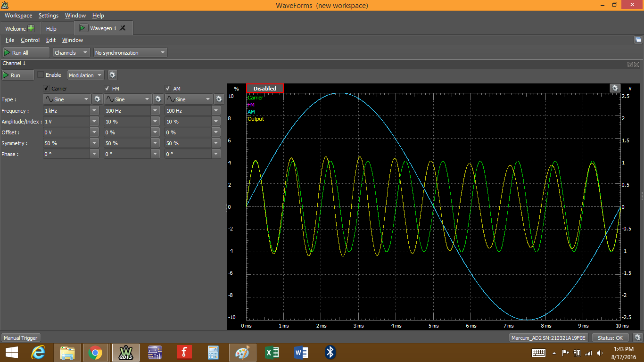Viewport: 644px width, 362px height.
Task: Open the Bluetooth taskbar icon
Action: click(330, 352)
